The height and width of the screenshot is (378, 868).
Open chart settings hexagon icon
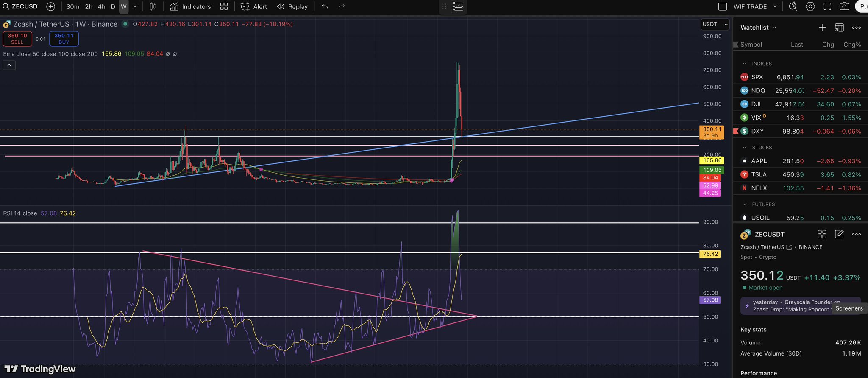[810, 7]
